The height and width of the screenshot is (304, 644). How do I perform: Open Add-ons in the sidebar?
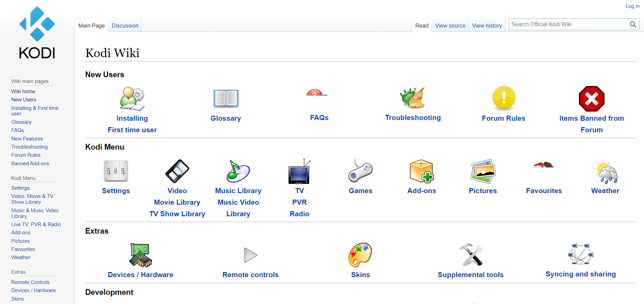pos(20,233)
